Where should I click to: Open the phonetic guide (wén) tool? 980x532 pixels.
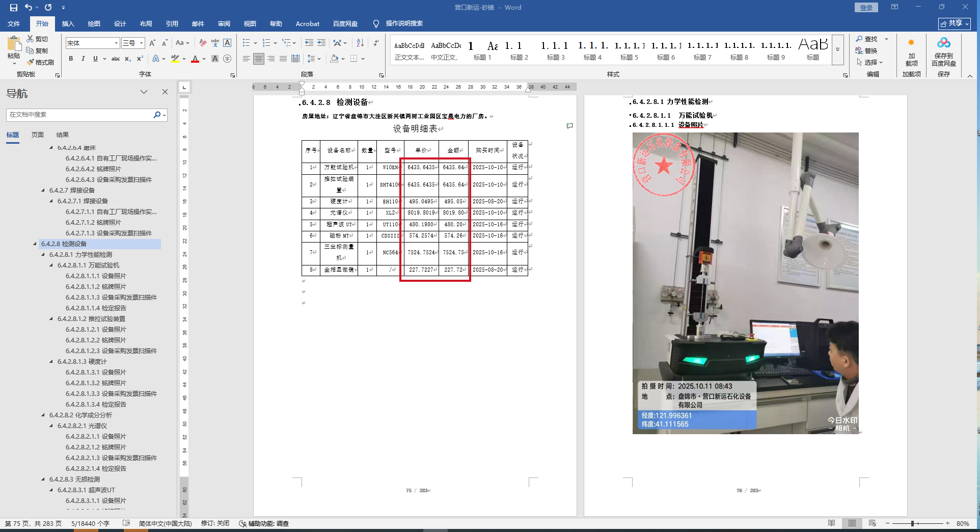(215, 43)
